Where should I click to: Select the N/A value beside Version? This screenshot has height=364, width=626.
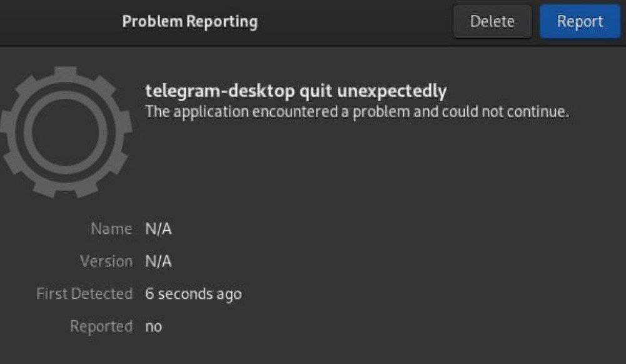[158, 261]
